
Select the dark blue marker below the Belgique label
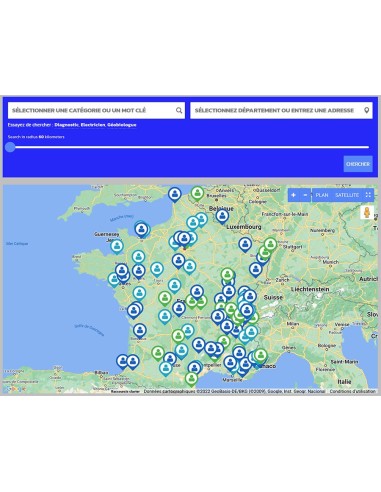click(222, 217)
